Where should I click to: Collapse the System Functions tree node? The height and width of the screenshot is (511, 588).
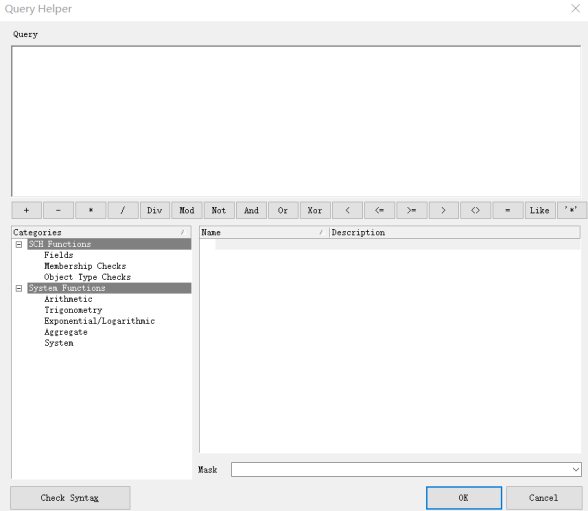pos(19,288)
